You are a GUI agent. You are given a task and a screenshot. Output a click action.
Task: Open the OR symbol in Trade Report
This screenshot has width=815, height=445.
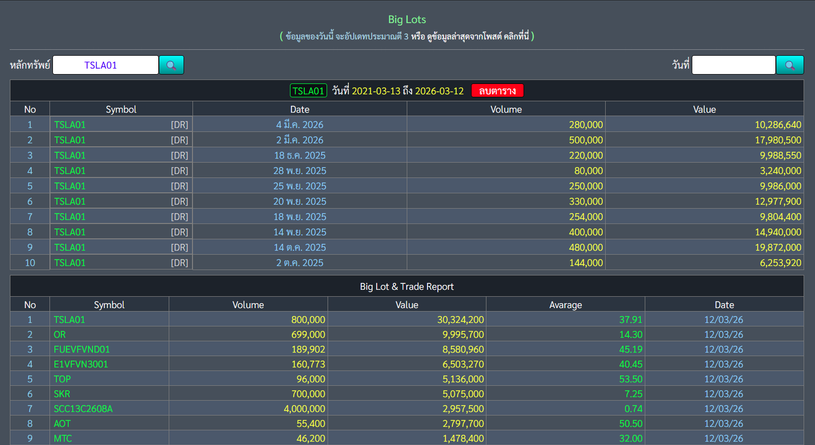coord(60,334)
